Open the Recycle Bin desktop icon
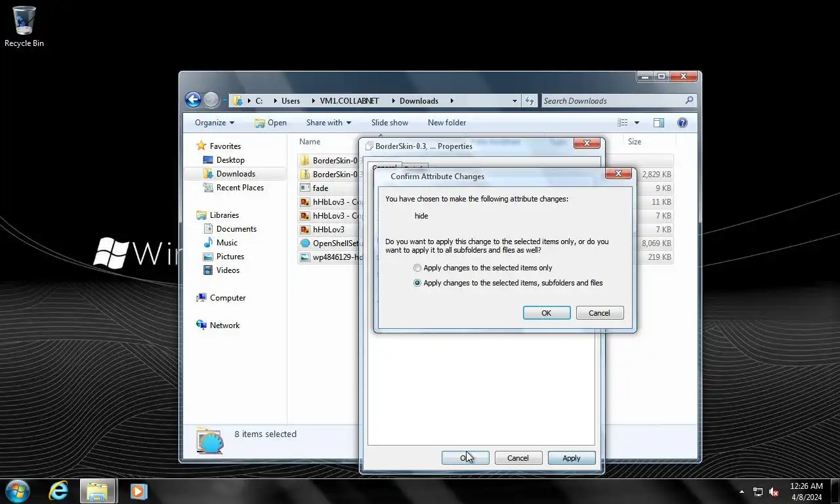The image size is (840, 504). 24,27
